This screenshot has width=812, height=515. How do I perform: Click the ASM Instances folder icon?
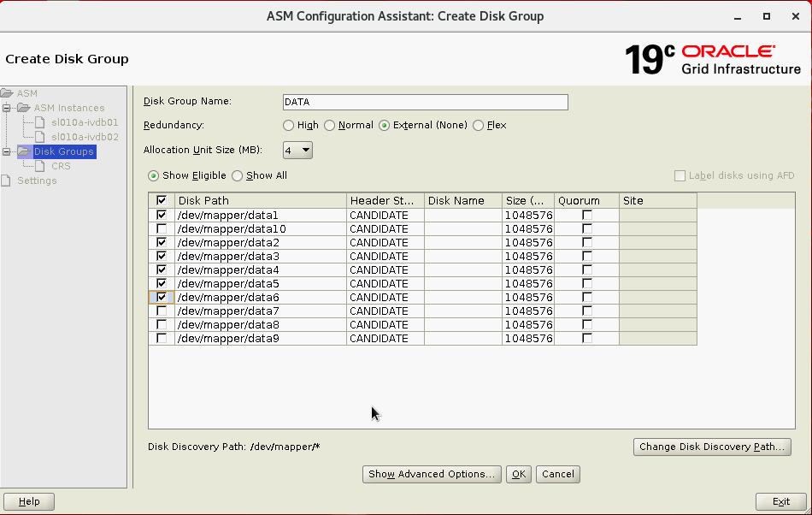(23, 108)
